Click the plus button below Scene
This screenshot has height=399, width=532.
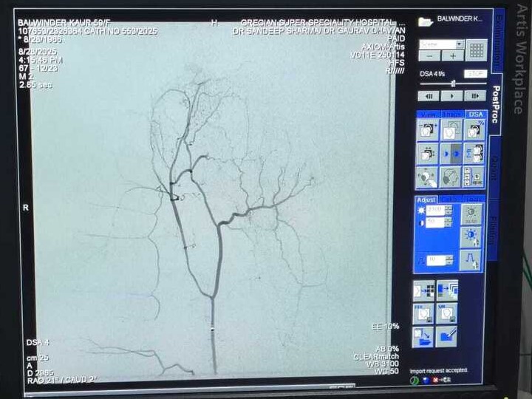[x=453, y=56]
